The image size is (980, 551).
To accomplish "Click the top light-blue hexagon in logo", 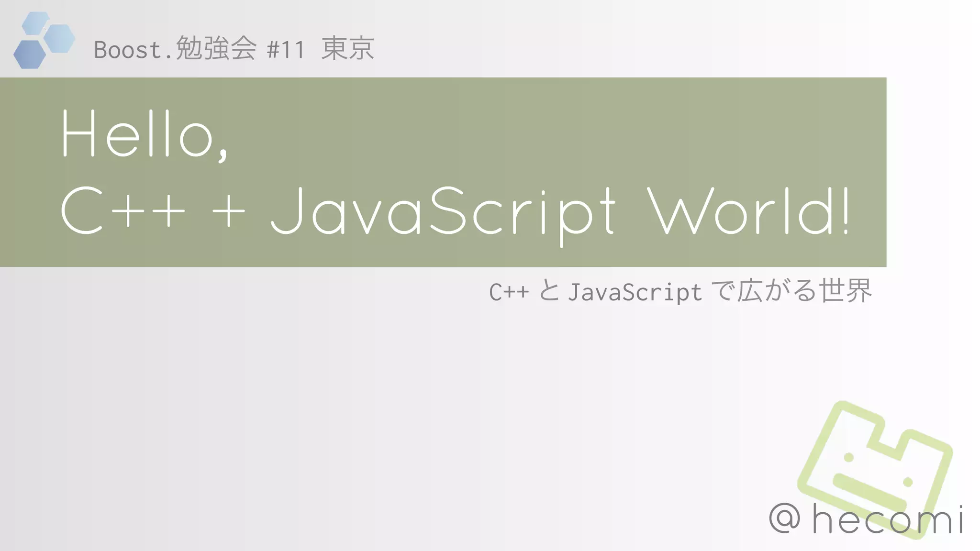I will pyautogui.click(x=36, y=23).
